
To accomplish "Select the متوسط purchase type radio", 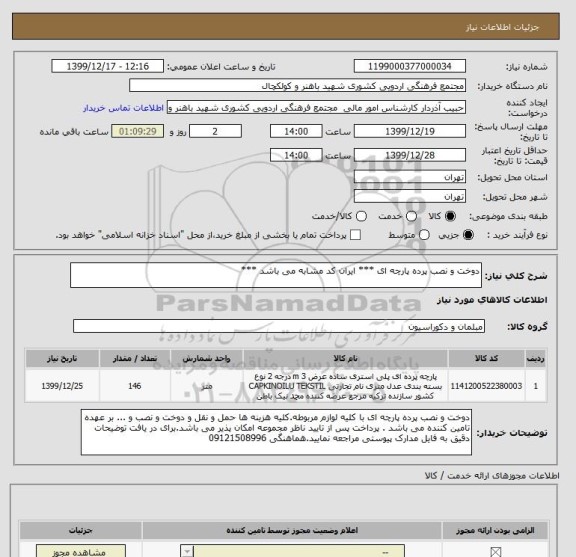I will pyautogui.click(x=424, y=235).
